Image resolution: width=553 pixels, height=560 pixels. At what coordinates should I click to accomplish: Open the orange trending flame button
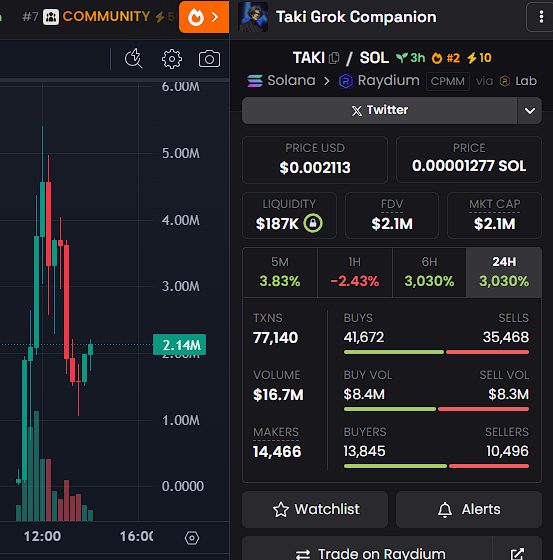[204, 17]
